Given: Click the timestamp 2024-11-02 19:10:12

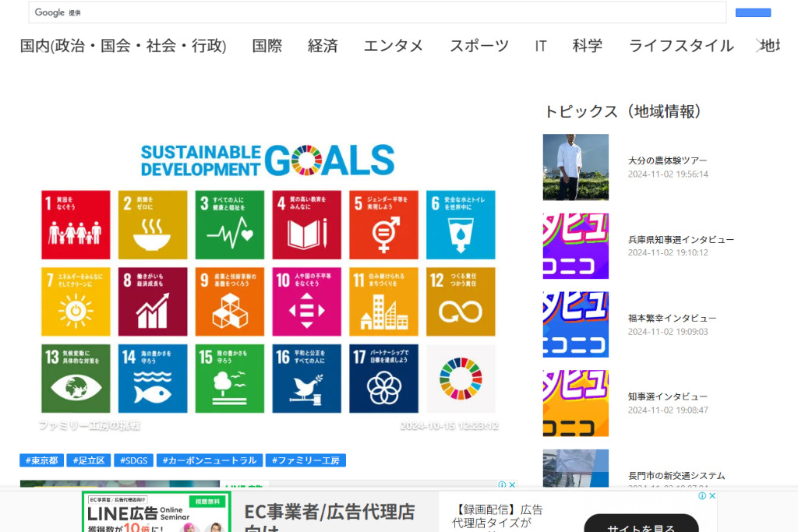Looking at the screenshot, I should coord(668,253).
